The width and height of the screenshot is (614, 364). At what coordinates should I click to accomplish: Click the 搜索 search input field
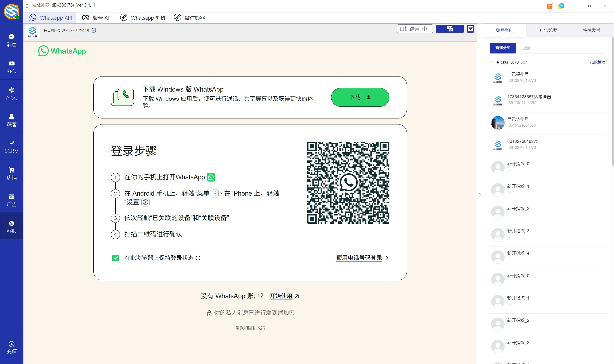561,48
